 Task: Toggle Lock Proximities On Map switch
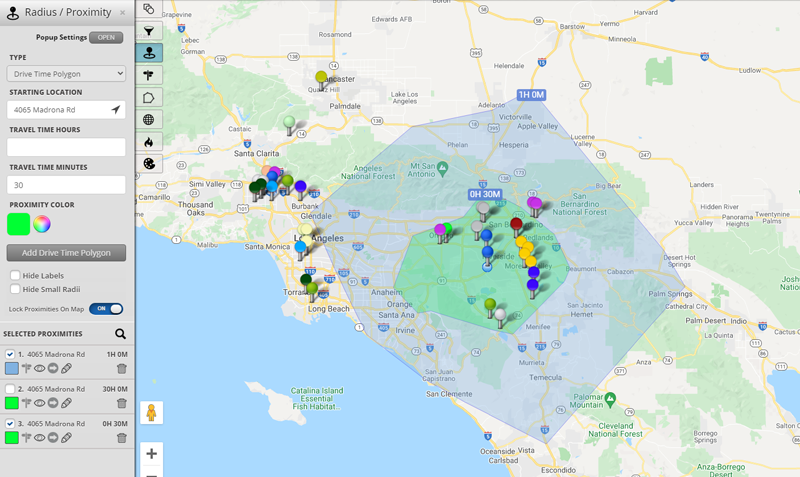coord(106,309)
